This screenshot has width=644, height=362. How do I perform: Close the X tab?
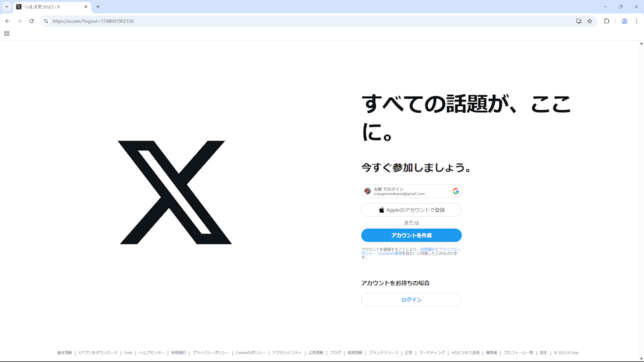tap(86, 7)
